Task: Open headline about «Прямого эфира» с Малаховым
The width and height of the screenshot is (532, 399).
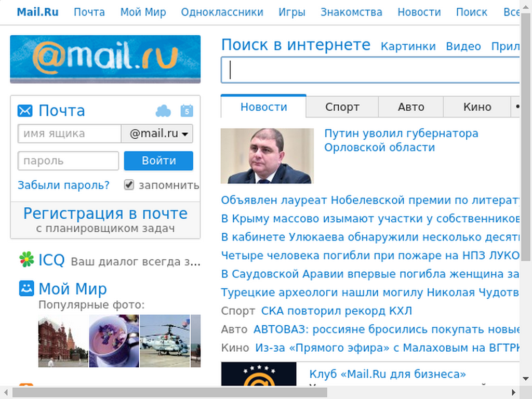Action: [x=388, y=348]
